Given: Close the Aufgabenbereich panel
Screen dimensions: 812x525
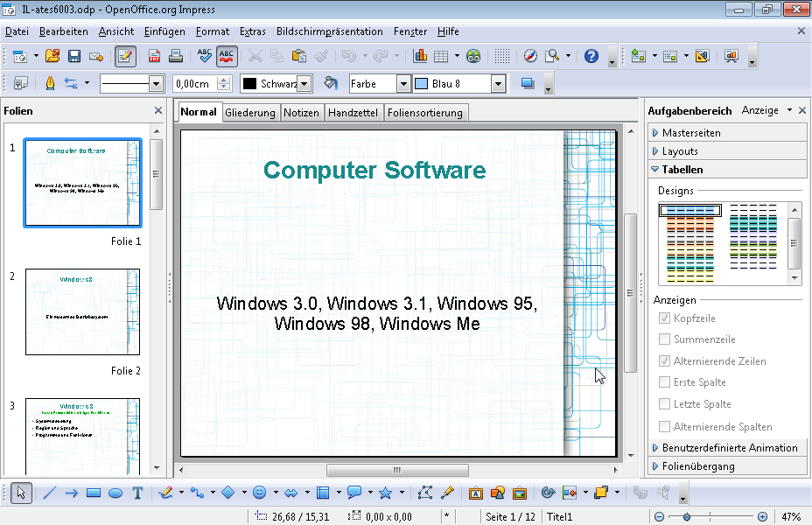Looking at the screenshot, I should pos(802,110).
